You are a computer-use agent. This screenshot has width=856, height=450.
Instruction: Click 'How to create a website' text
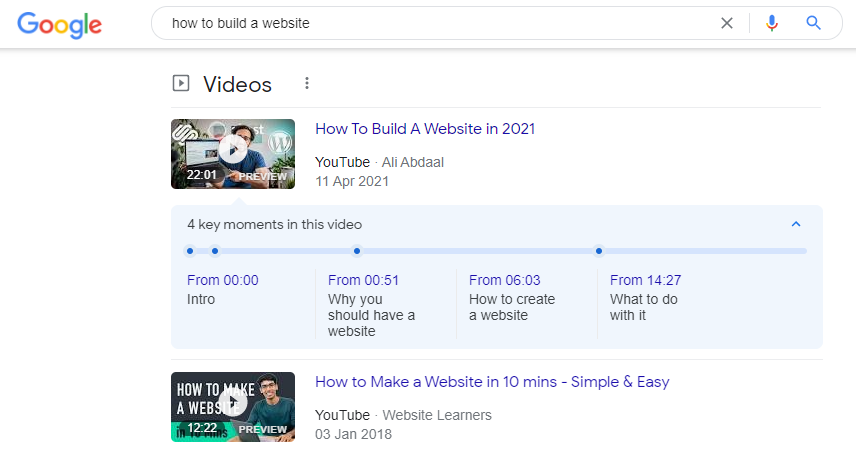point(512,307)
